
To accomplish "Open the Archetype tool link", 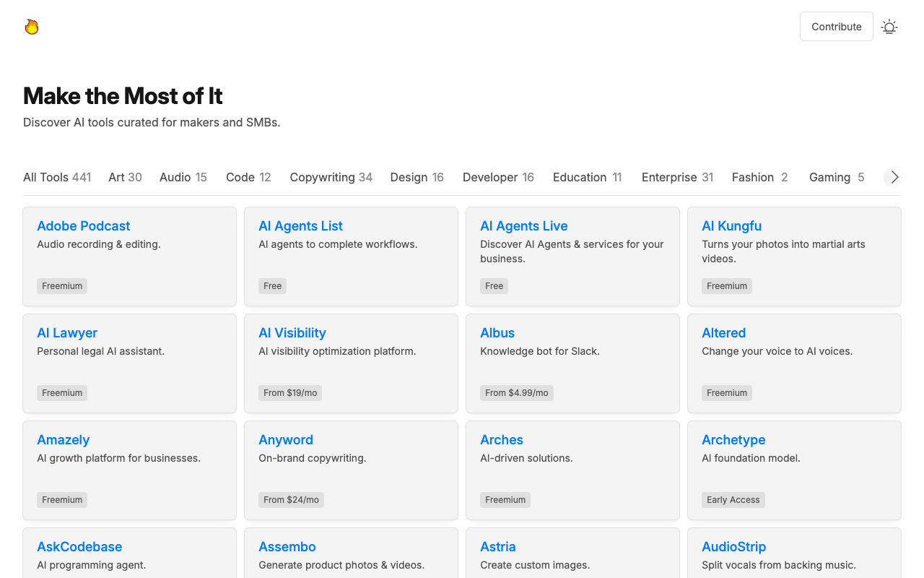I will point(733,440).
